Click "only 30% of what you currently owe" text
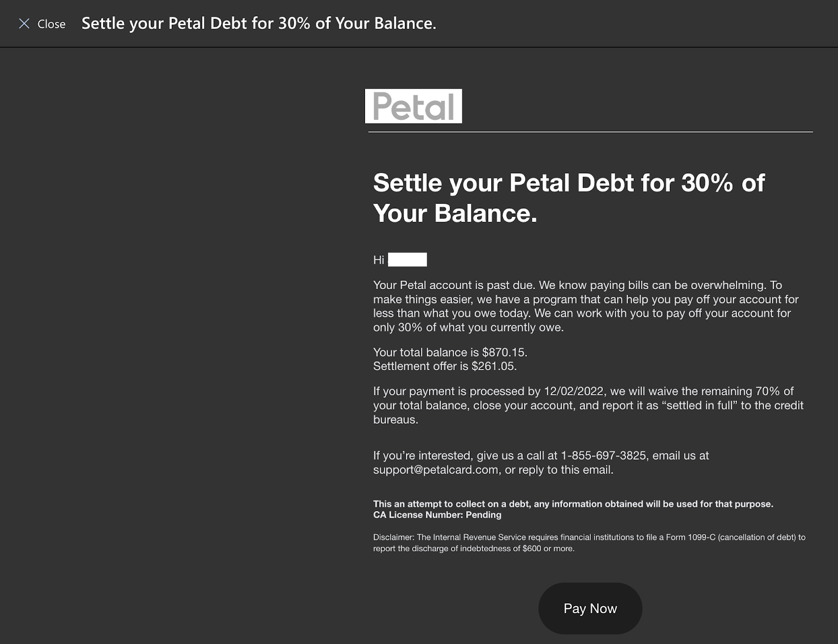The height and width of the screenshot is (644, 838). point(468,328)
